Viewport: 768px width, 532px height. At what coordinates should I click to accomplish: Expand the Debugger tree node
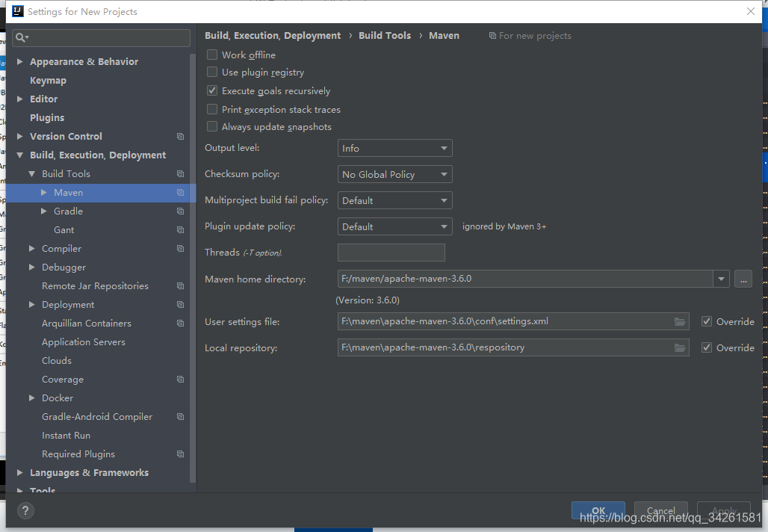(x=32, y=267)
